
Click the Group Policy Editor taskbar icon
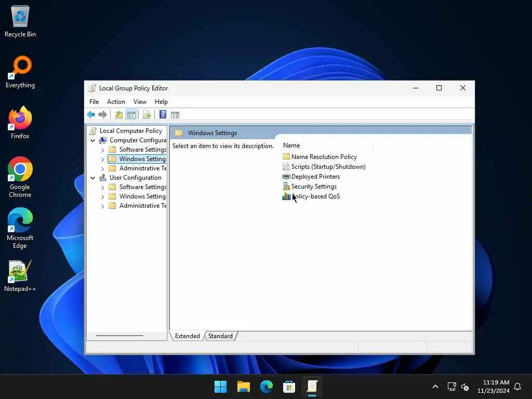pyautogui.click(x=312, y=387)
